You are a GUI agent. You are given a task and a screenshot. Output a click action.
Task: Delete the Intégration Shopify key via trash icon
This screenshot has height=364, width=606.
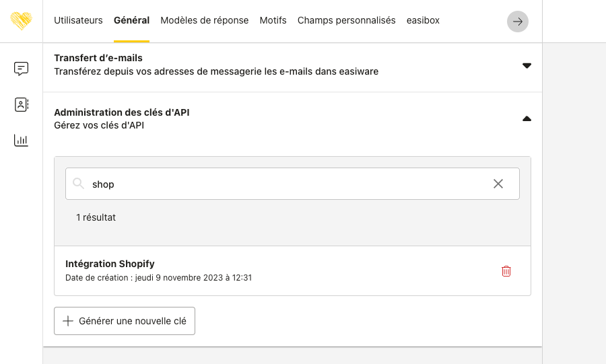[506, 271]
